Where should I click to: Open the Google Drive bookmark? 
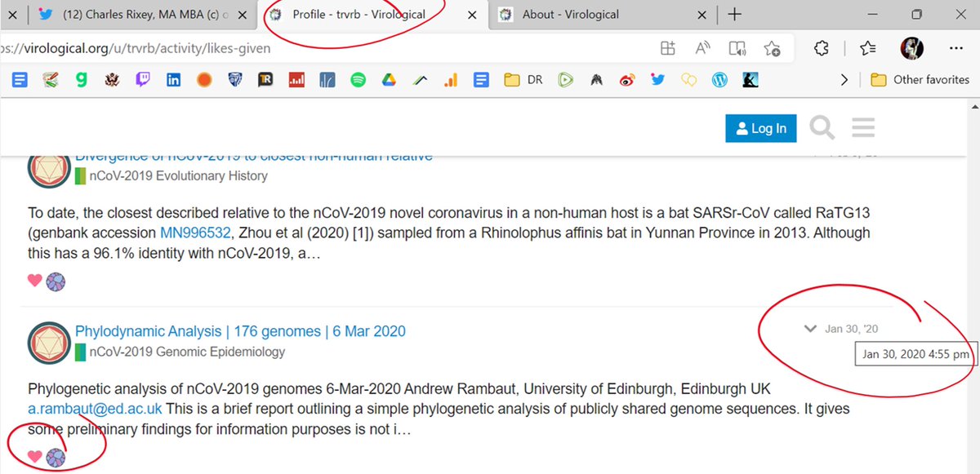(x=388, y=79)
